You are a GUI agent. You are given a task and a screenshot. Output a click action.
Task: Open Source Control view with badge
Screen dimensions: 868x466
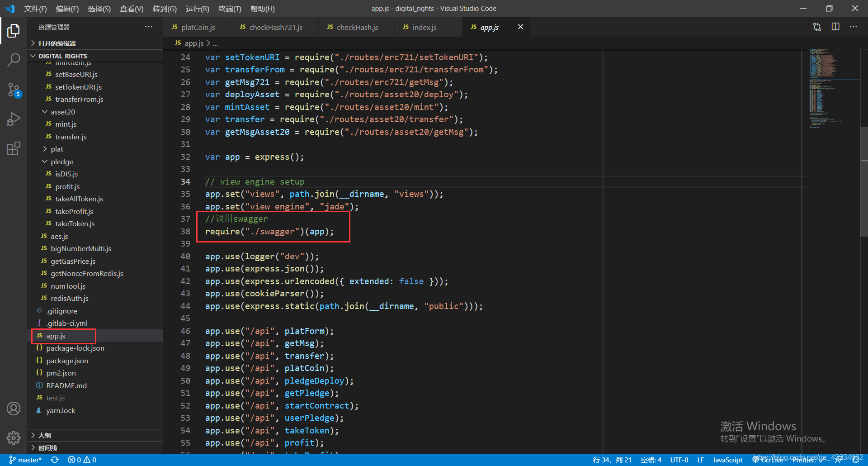(x=14, y=90)
